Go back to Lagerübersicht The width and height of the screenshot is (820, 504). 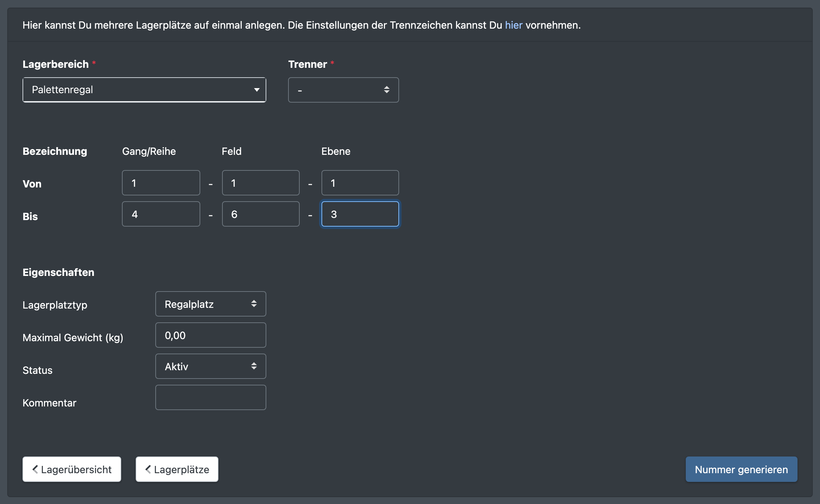pos(72,469)
